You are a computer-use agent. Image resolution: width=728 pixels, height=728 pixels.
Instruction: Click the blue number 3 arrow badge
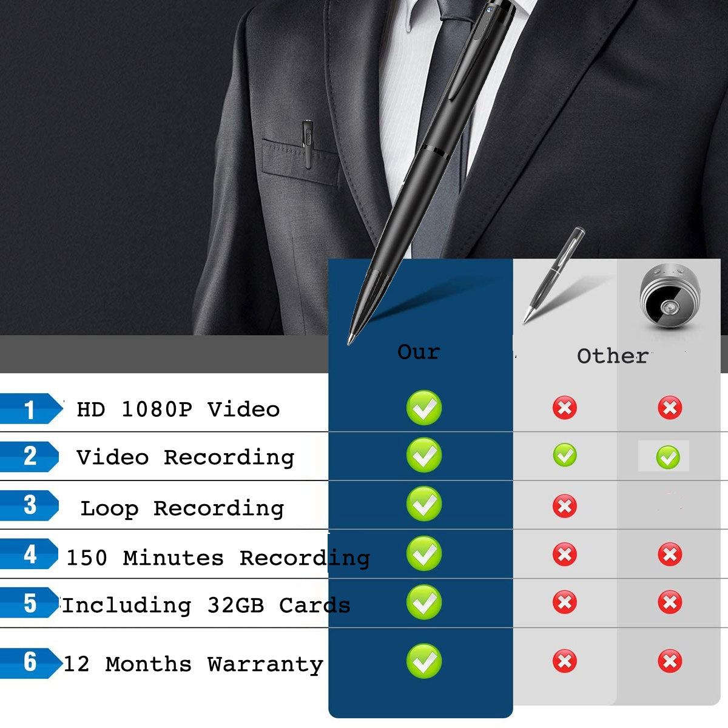pyautogui.click(x=30, y=506)
